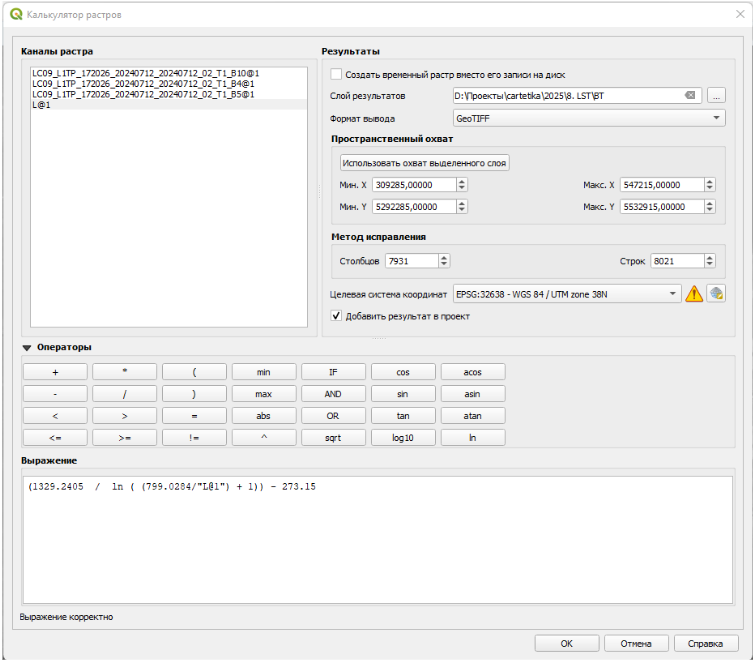Image resolution: width=753 pixels, height=662 pixels.
Task: Insert closing parenthesis operator
Action: click(194, 394)
